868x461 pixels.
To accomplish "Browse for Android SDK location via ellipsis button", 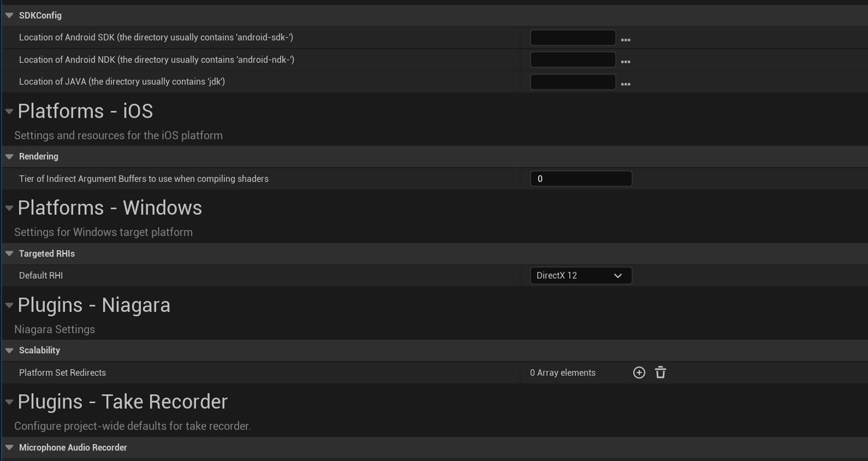I will point(626,40).
